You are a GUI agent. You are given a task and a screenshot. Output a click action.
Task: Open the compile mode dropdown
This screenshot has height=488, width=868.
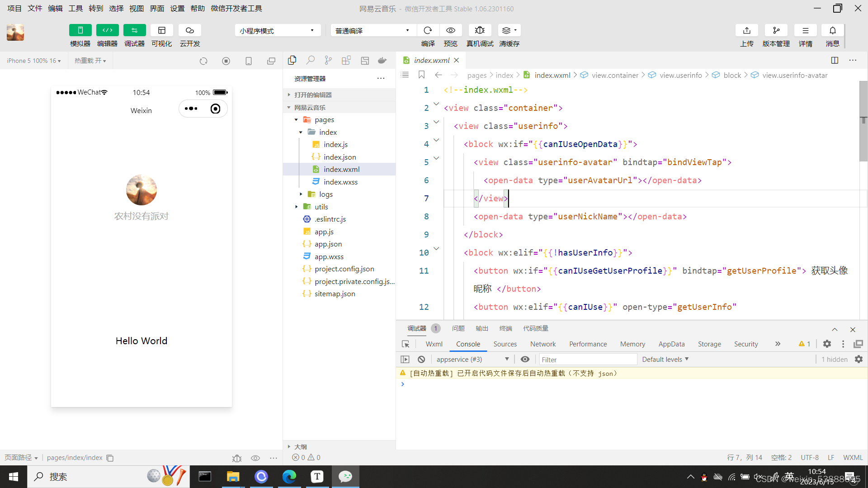[x=373, y=30]
